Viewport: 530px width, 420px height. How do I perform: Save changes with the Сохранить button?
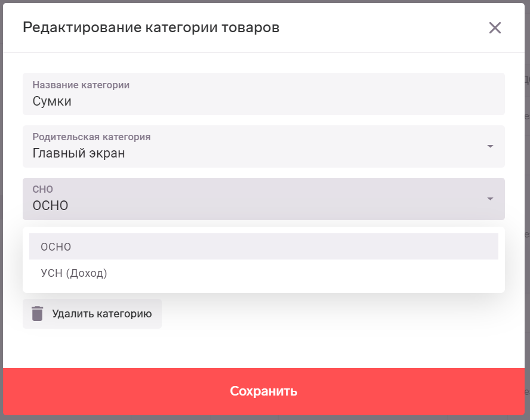point(264,391)
